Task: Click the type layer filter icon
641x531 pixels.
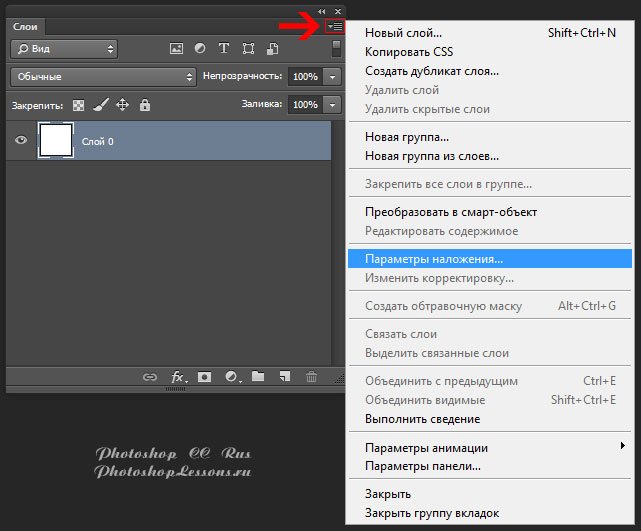Action: pyautogui.click(x=223, y=48)
